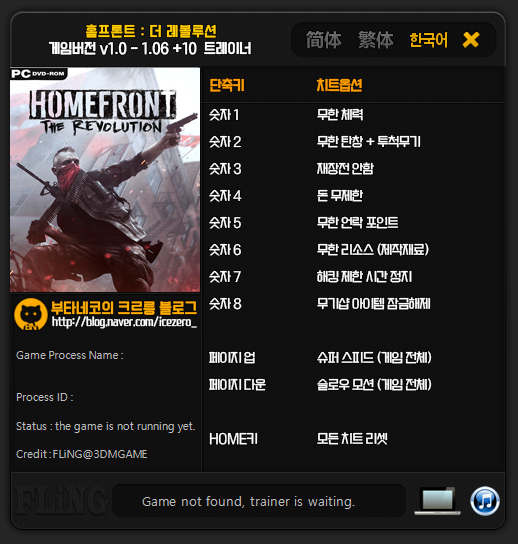Click the orange cat blog logo
The image size is (518, 544).
click(x=31, y=314)
